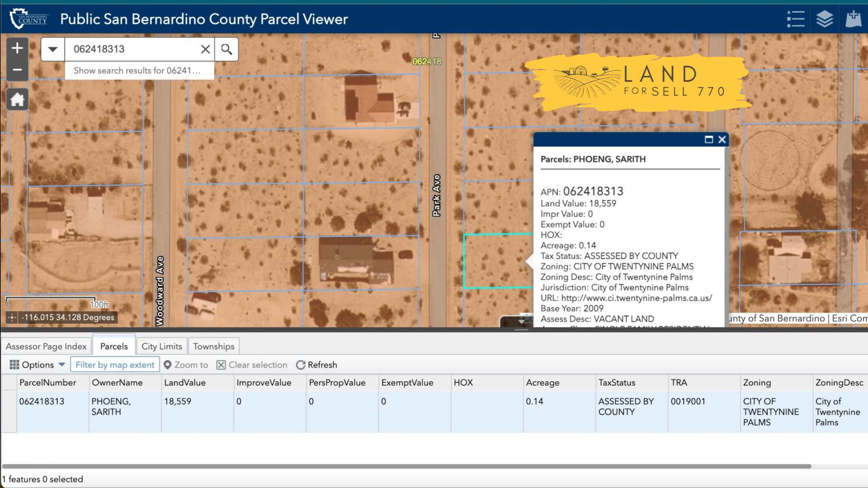Open the search type dropdown
This screenshot has width=868, height=488.
[52, 49]
